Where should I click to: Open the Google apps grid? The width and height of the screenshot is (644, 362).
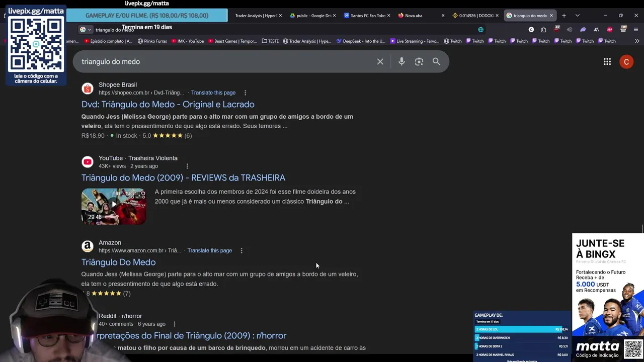pos(607,61)
